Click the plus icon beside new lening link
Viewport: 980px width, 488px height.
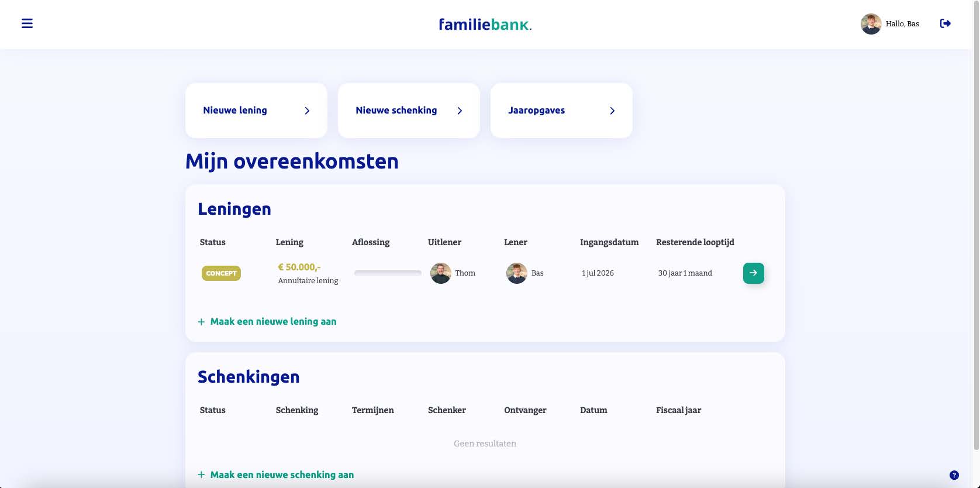(201, 322)
